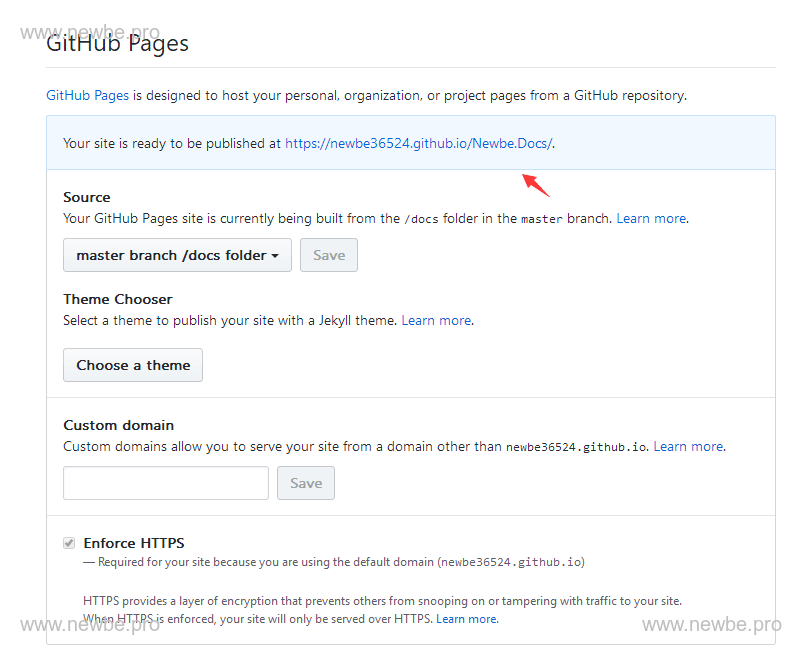Open the GitHub Pages link in the description

88,96
